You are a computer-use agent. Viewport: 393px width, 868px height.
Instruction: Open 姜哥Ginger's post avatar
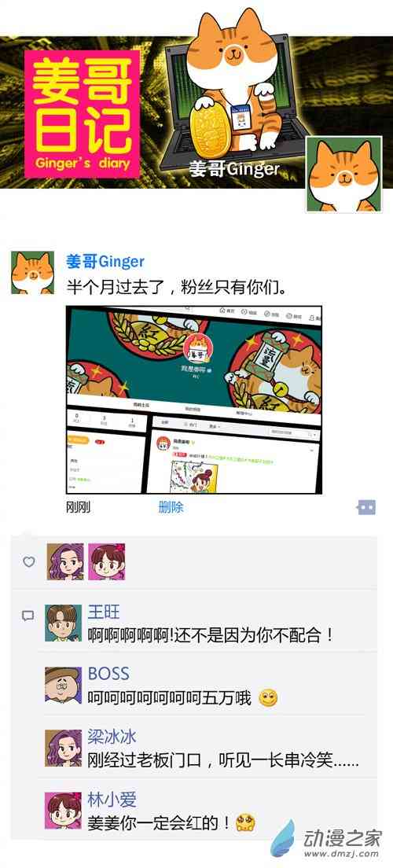[33, 272]
